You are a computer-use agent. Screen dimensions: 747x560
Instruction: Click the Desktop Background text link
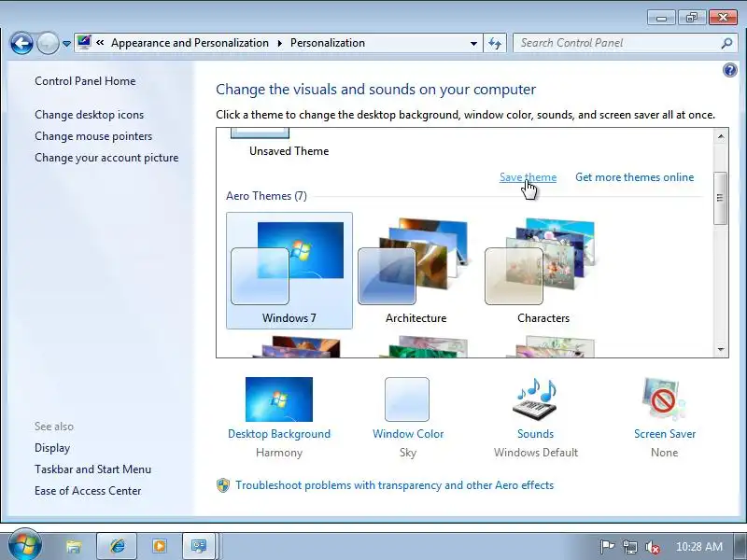tap(279, 434)
